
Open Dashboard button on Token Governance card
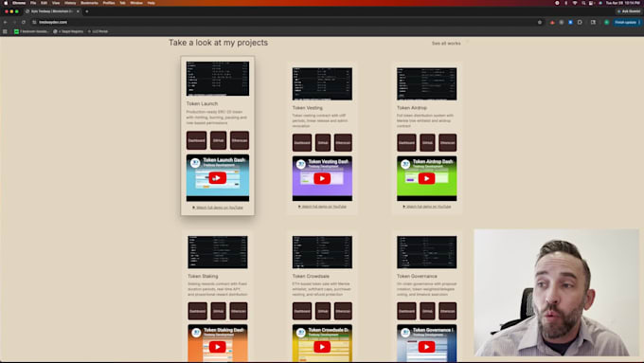coord(406,311)
